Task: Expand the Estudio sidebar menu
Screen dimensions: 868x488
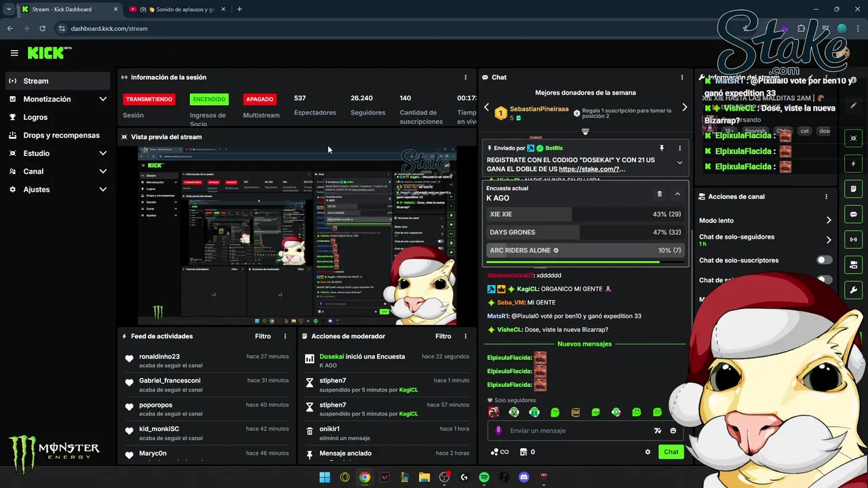Action: coord(58,153)
